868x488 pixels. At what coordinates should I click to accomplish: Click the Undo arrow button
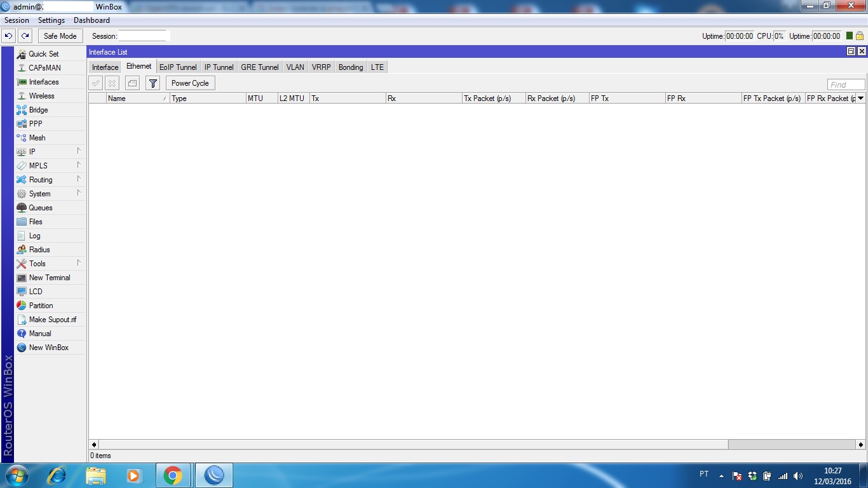point(9,36)
